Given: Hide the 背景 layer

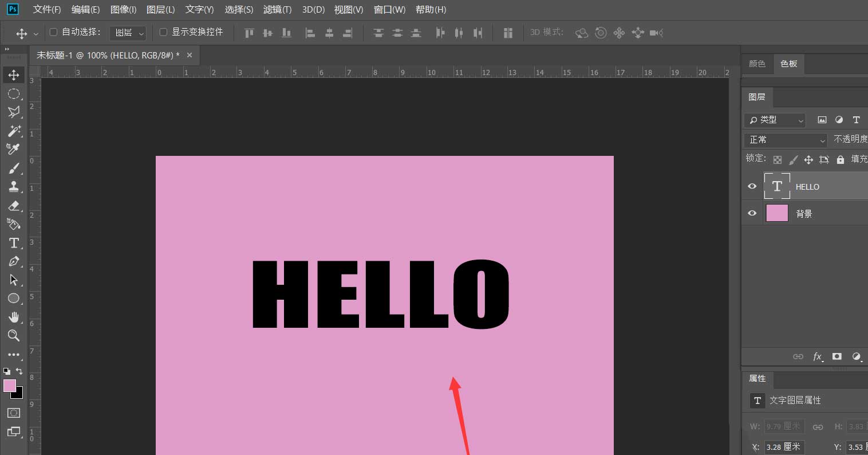Looking at the screenshot, I should coord(752,213).
